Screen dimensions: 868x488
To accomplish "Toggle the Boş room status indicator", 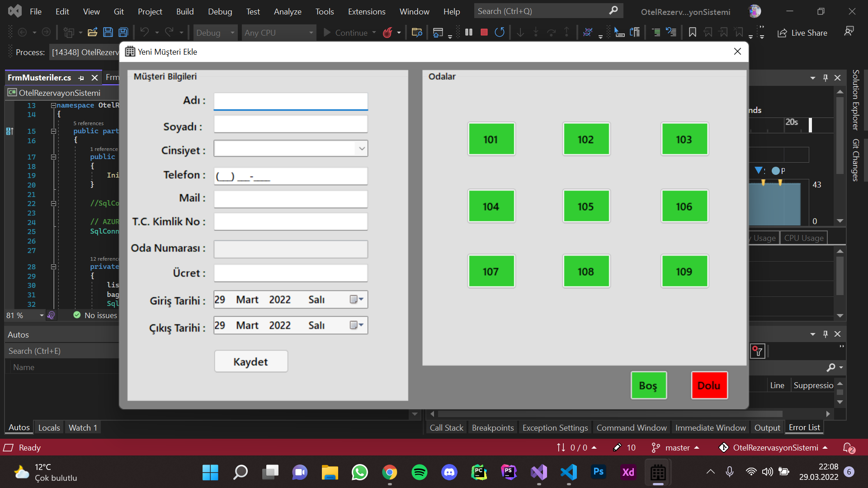I will [649, 385].
